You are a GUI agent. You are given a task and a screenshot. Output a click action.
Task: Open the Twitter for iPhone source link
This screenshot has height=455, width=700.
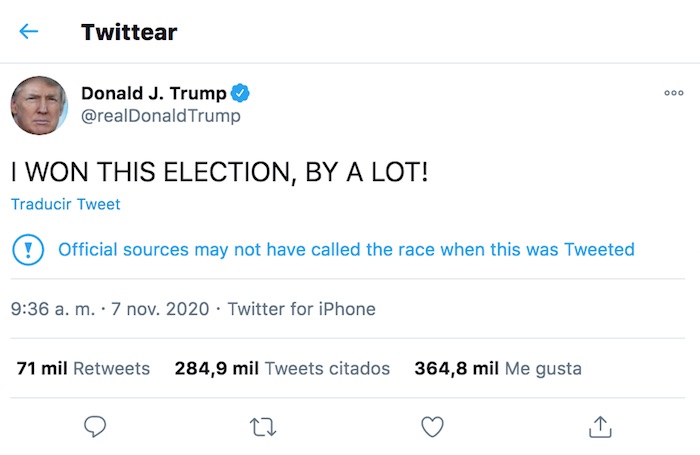(x=301, y=309)
